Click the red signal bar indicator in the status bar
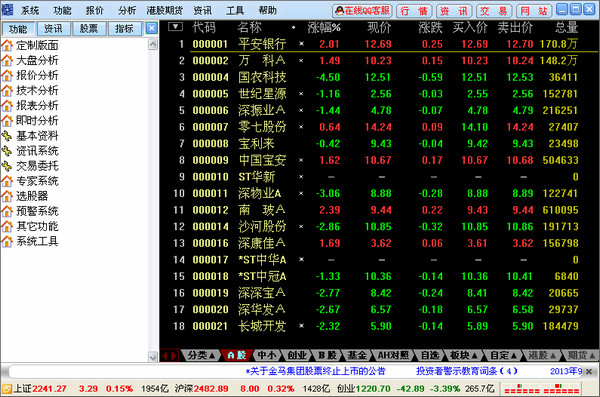The height and width of the screenshot is (397, 600). coord(541,389)
